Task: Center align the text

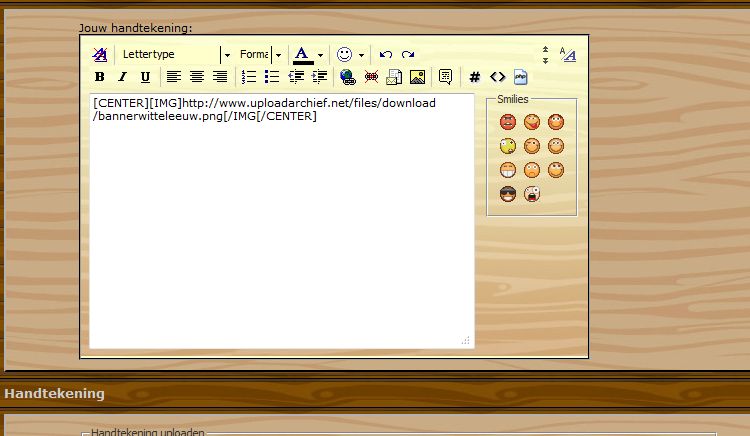Action: point(197,77)
